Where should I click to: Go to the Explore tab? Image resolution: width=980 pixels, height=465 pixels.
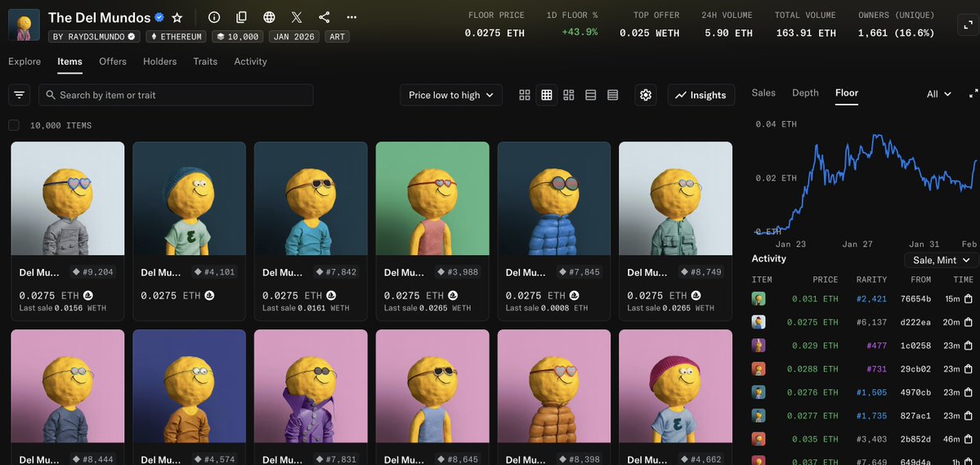click(25, 61)
